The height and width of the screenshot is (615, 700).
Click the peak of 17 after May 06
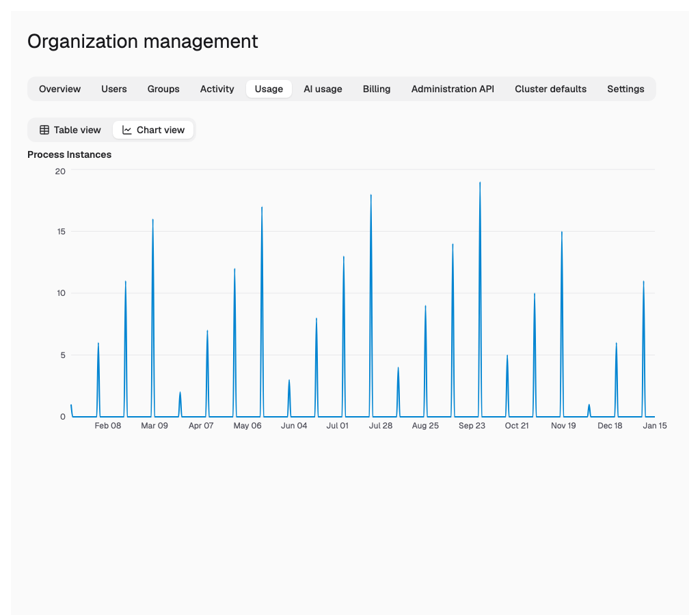pyautogui.click(x=262, y=207)
